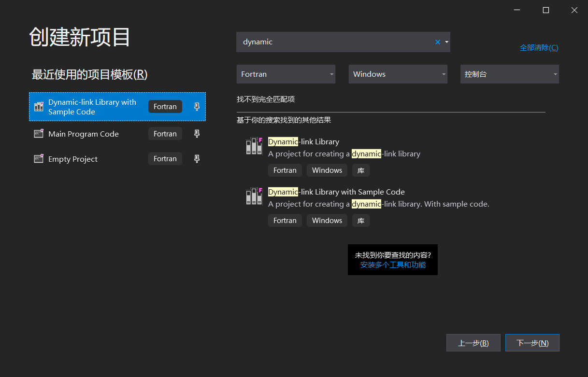Click the 库 tag under Dynamic-link Library
The image size is (588, 377).
360,170
